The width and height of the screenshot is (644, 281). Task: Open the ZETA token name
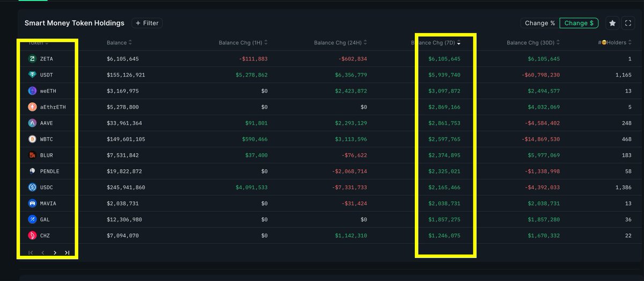pyautogui.click(x=47, y=59)
